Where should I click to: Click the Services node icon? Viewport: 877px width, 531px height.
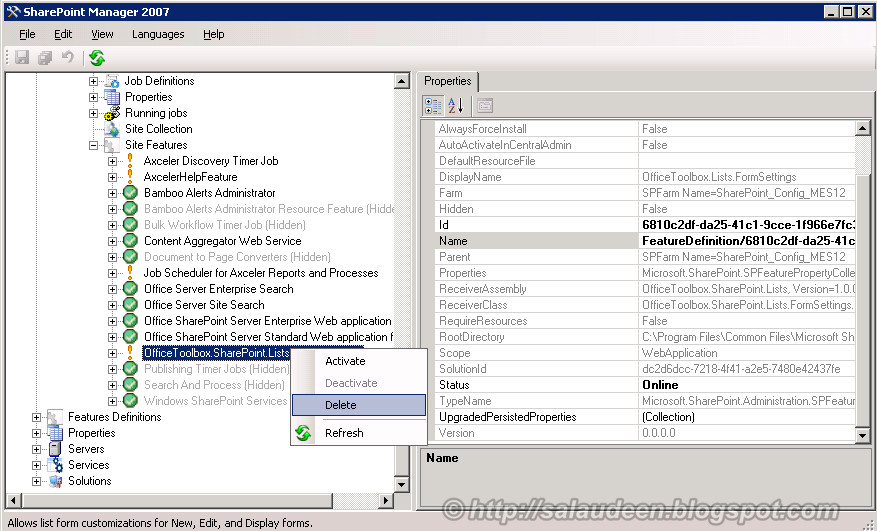[55, 465]
